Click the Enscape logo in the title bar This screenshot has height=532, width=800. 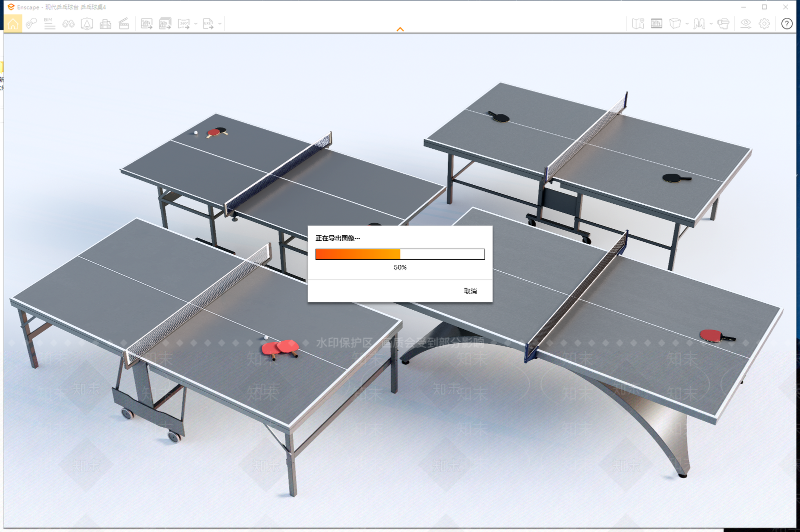point(11,7)
